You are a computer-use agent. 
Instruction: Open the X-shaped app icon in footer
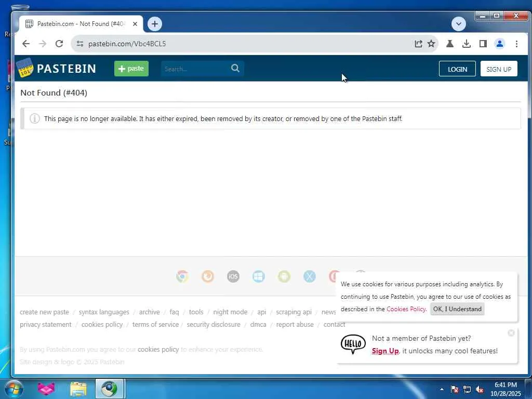(310, 276)
